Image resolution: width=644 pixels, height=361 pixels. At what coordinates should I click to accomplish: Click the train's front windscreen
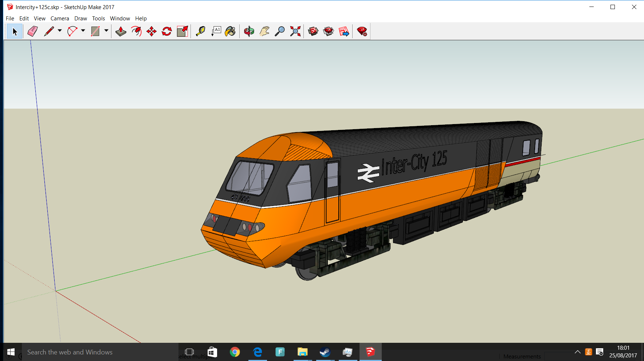(250, 178)
